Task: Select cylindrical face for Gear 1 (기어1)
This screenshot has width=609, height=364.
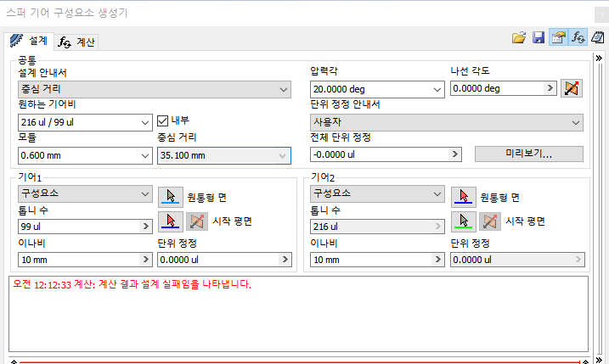Action: (x=171, y=196)
